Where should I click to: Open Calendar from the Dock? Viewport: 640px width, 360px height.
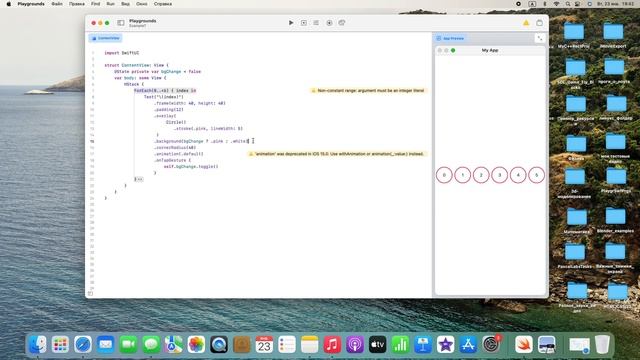click(x=264, y=345)
